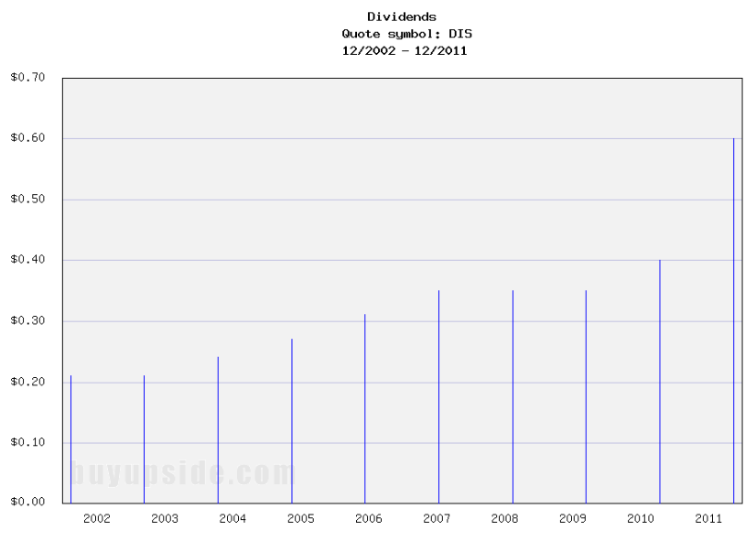756x541 pixels.
Task: Click the $0.20 axis label
Action: pos(27,382)
